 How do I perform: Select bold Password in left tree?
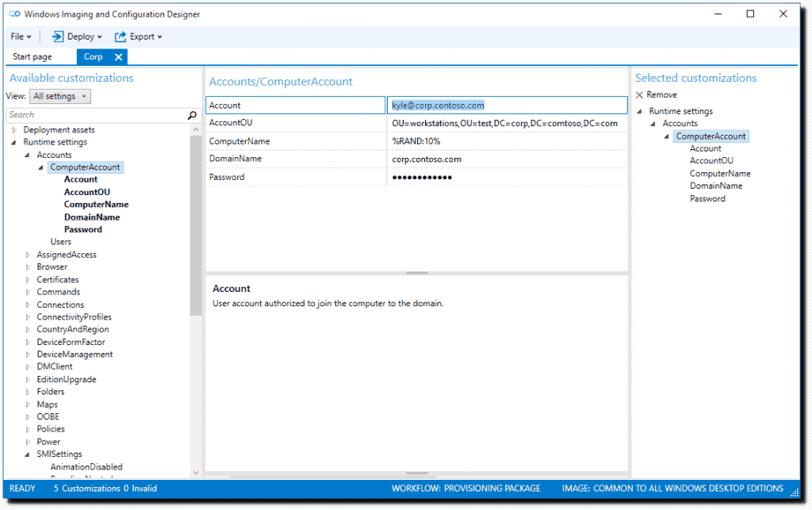pos(82,230)
